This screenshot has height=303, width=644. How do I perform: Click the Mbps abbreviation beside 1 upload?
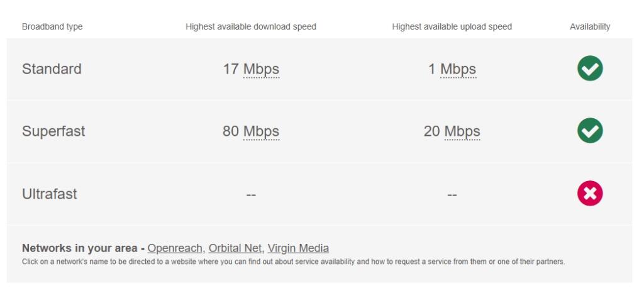pyautogui.click(x=458, y=69)
